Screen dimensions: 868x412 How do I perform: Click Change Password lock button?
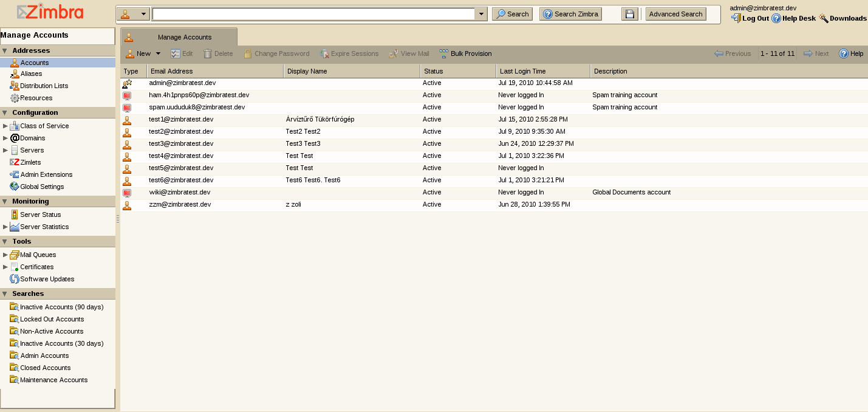[276, 53]
